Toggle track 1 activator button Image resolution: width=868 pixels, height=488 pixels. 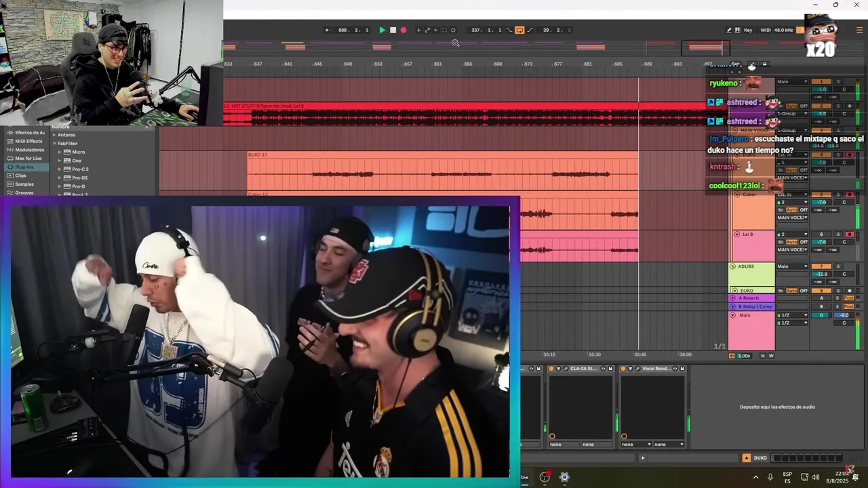pos(821,81)
